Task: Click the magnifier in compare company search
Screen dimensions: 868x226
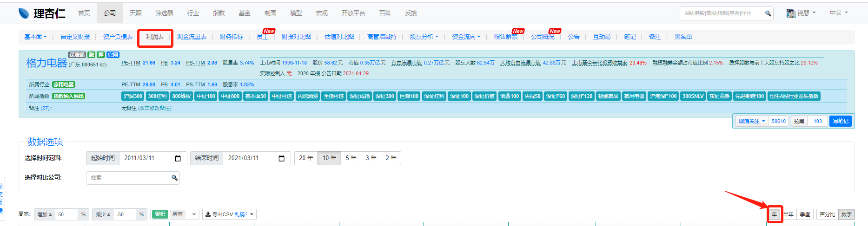Action: (174, 178)
